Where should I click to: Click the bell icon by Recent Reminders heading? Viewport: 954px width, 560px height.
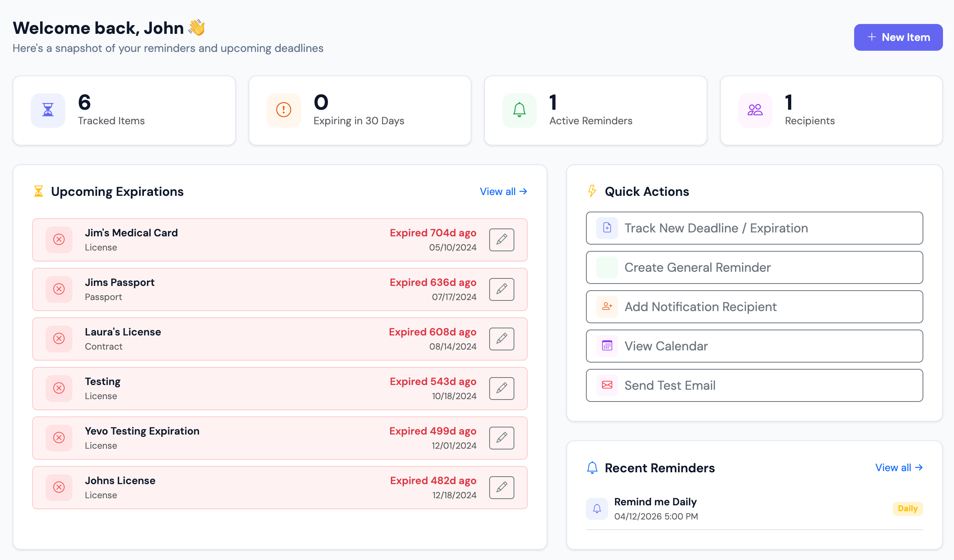click(592, 468)
